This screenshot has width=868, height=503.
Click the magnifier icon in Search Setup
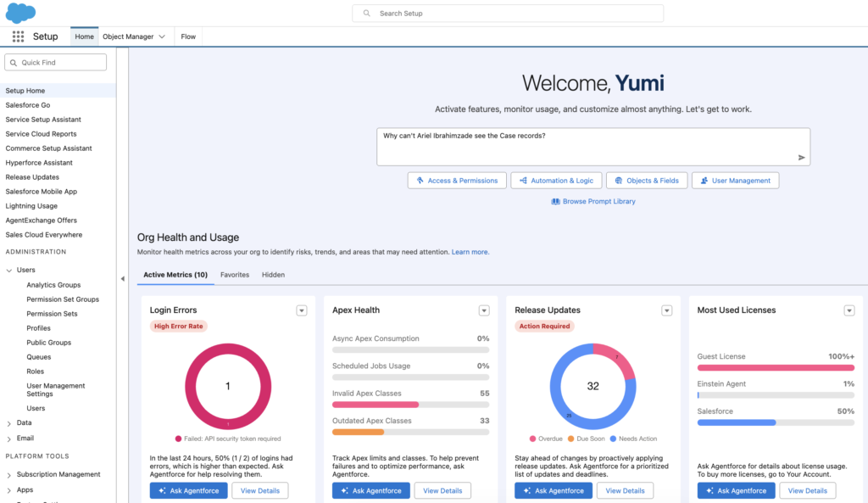(x=366, y=14)
